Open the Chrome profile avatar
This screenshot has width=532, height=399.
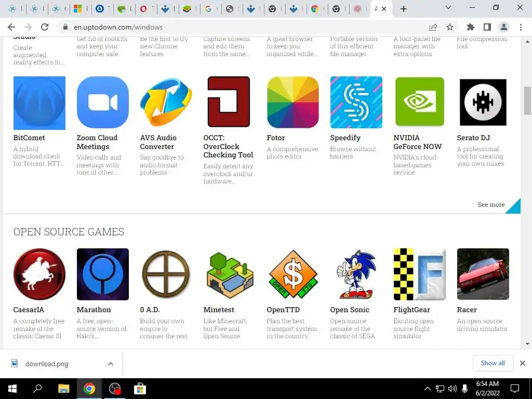click(x=504, y=27)
